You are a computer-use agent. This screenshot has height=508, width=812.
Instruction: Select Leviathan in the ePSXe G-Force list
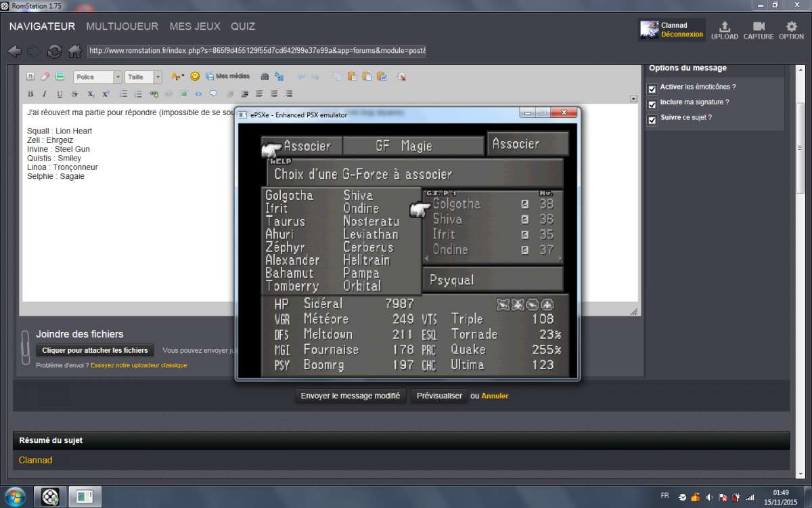[x=371, y=234]
